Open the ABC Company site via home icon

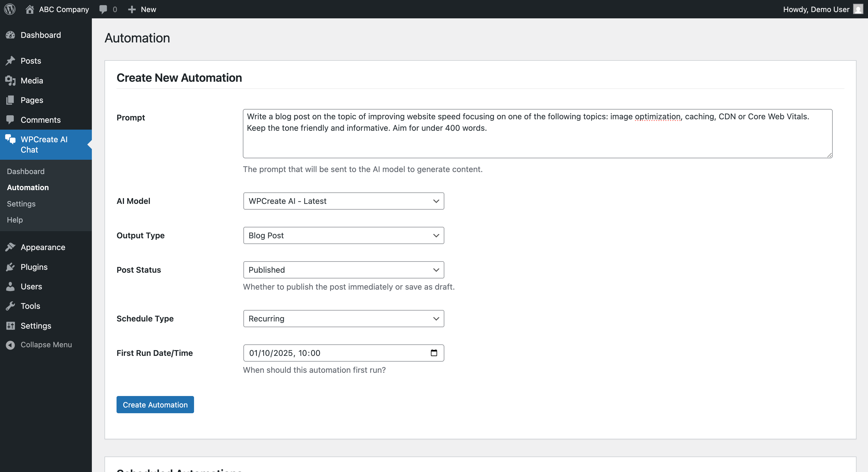pyautogui.click(x=30, y=9)
